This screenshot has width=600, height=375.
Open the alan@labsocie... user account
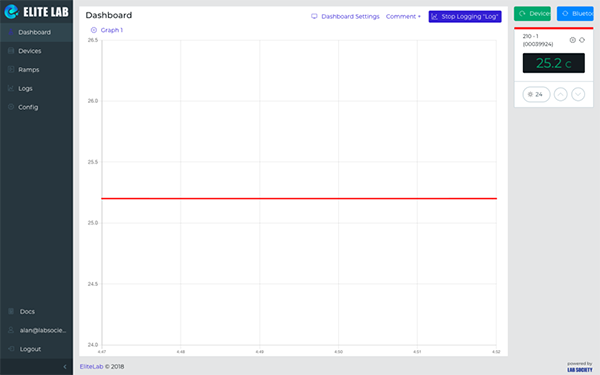36,330
